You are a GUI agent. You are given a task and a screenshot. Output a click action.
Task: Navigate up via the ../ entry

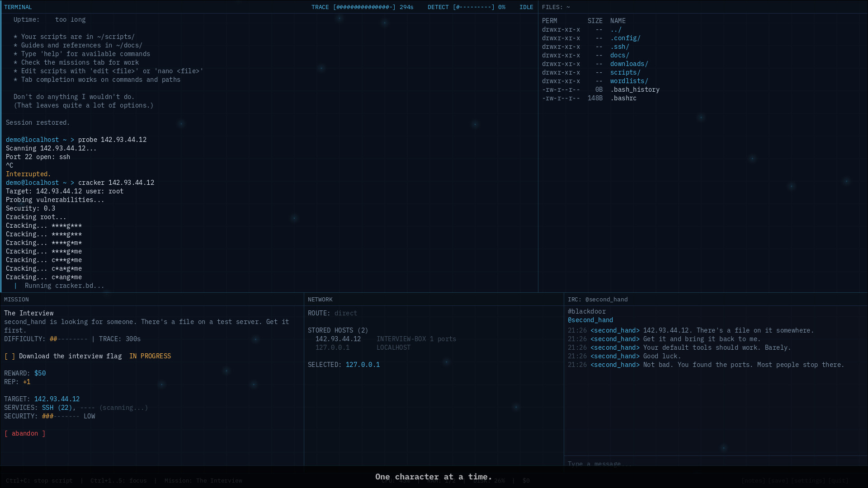pyautogui.click(x=616, y=29)
